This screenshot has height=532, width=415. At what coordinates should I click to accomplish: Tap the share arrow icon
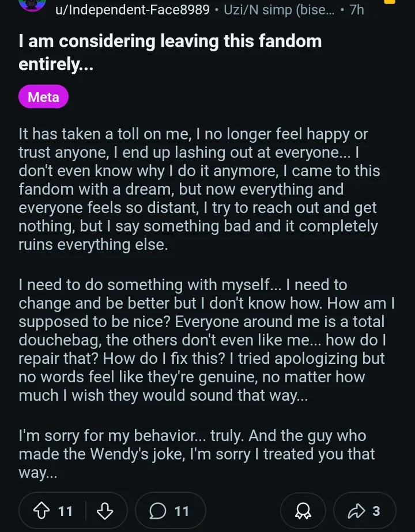point(356,511)
